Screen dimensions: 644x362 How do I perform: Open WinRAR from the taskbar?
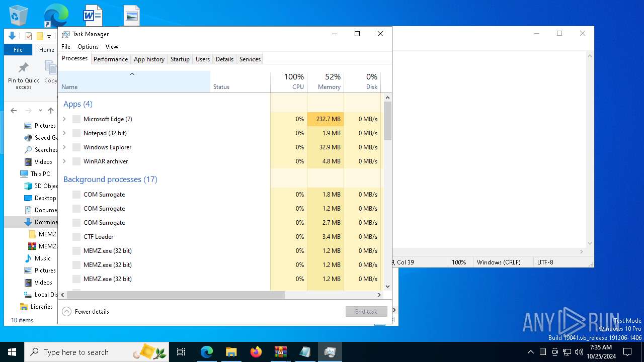280,352
